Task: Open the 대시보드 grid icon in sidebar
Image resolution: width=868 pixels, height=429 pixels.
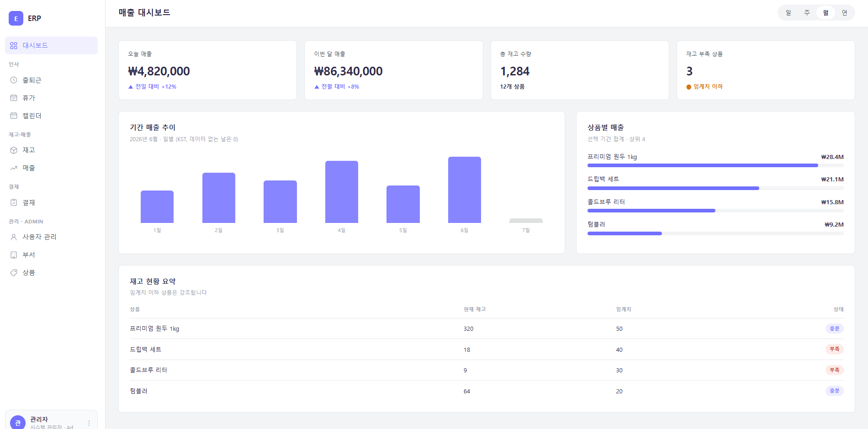Action: 14,46
